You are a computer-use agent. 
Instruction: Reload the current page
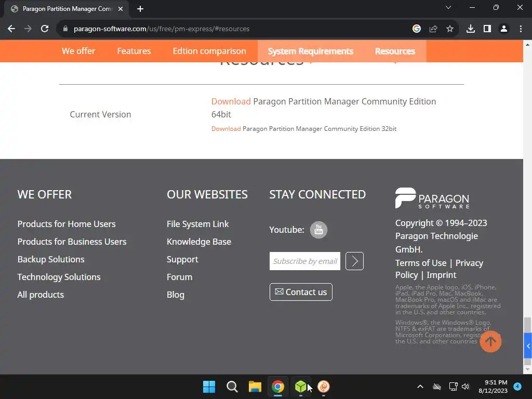(45, 29)
